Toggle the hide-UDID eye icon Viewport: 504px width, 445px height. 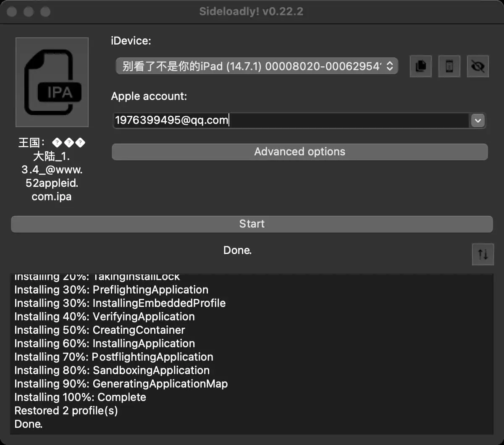[478, 66]
